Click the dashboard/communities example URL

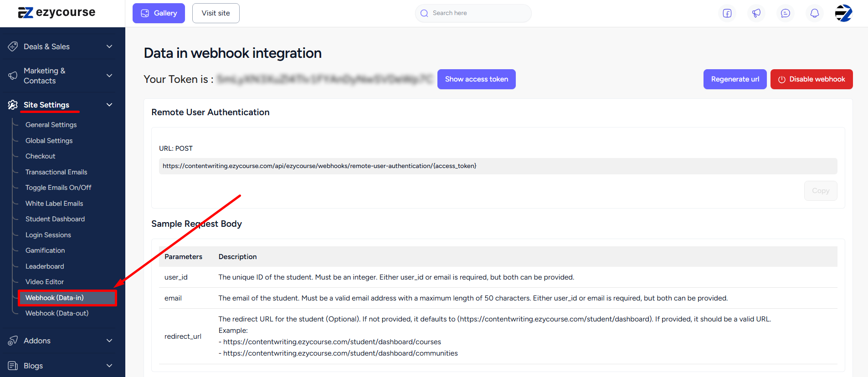[340, 353]
